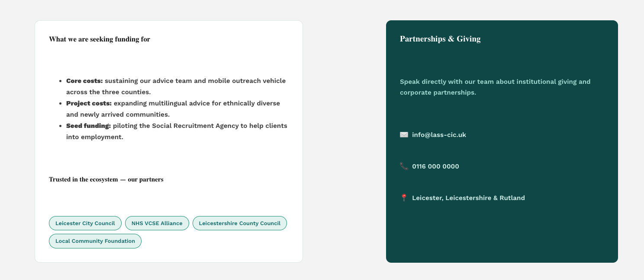Viewport: 644px width, 280px height.
Task: Click the bold 'Project costs:' label
Action: 89,103
